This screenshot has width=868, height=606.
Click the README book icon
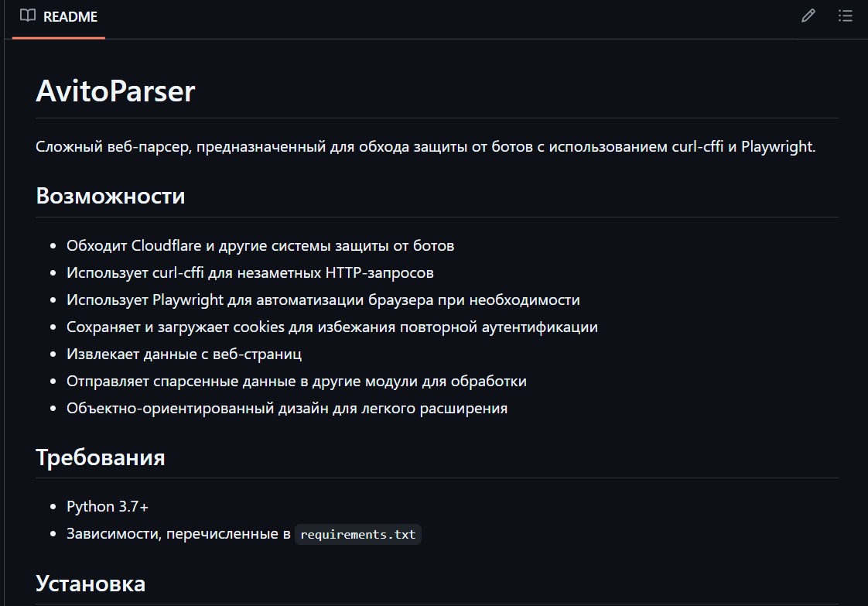(x=28, y=16)
